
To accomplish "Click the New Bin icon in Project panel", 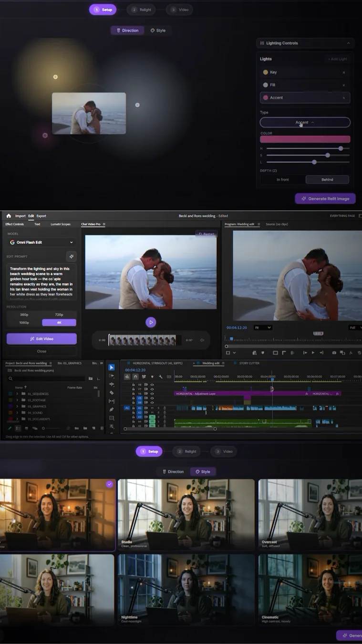I will (85, 428).
